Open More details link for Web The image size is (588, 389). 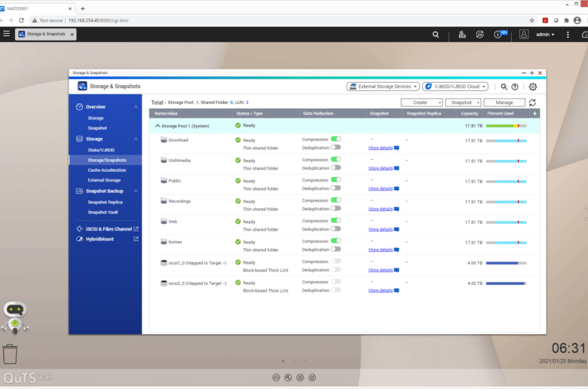click(380, 229)
